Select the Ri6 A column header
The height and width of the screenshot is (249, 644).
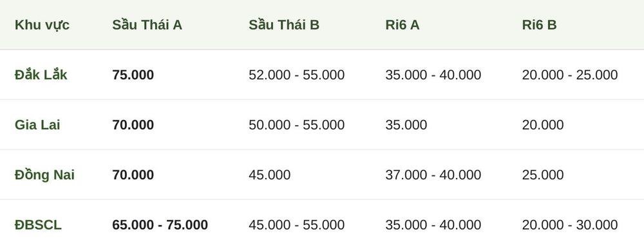(402, 25)
